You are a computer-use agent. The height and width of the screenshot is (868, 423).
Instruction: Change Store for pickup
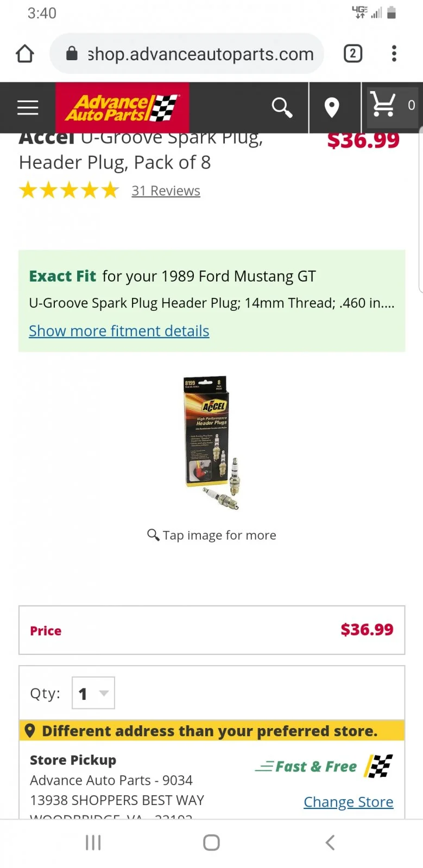348,802
